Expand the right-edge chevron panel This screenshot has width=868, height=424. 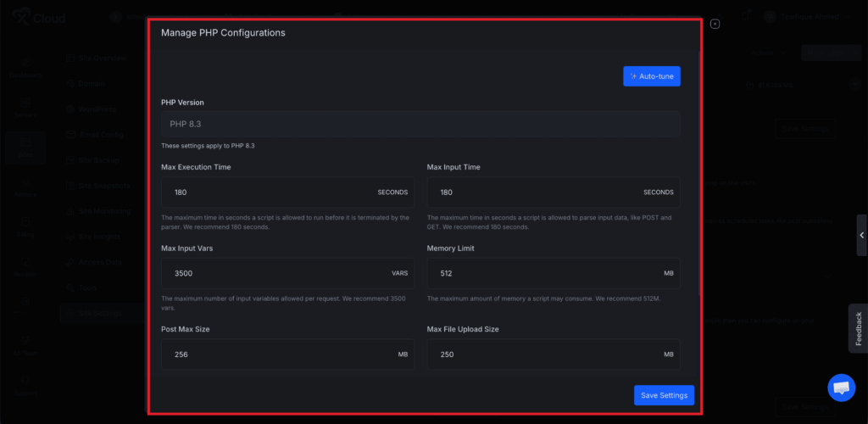[x=861, y=236]
